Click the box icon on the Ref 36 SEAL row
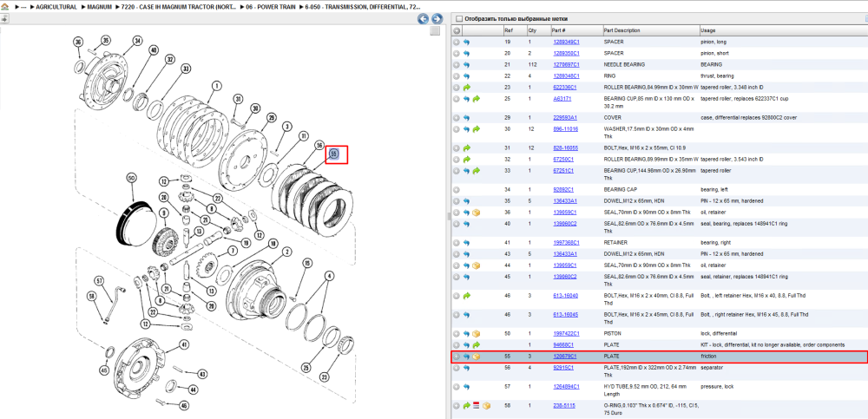The height and width of the screenshot is (419, 868). (x=476, y=212)
